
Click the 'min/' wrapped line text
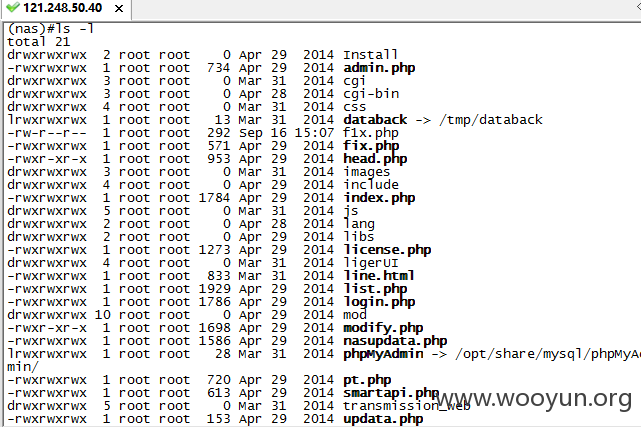[x=23, y=367]
